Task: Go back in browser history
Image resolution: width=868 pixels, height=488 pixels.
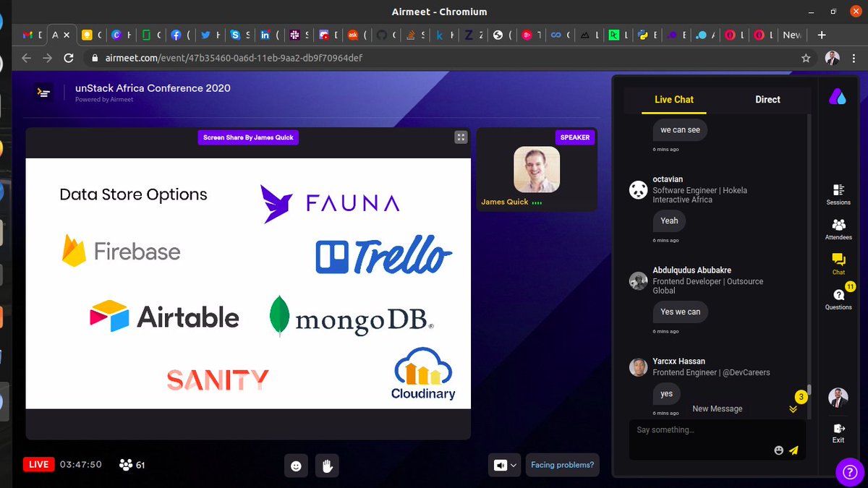Action: tap(26, 58)
